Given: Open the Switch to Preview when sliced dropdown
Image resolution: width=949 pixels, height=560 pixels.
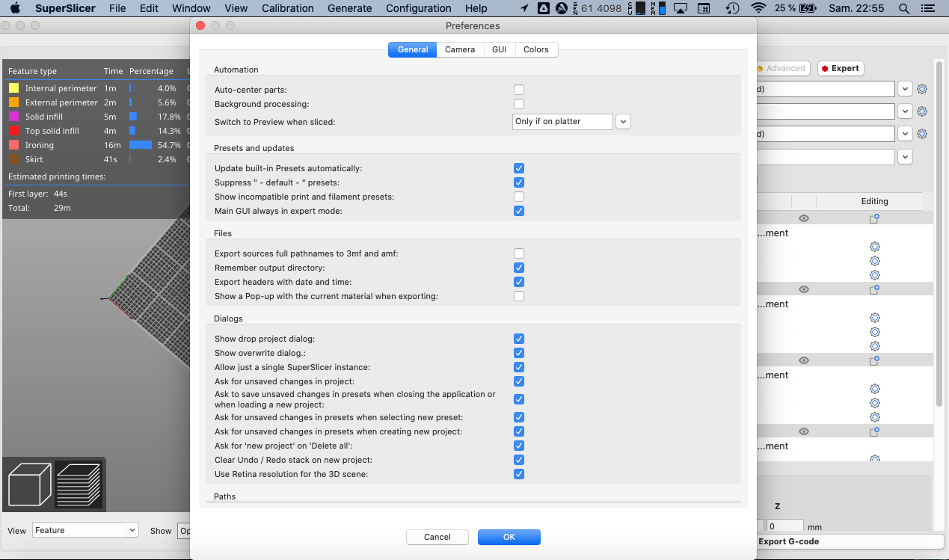Looking at the screenshot, I should (x=623, y=121).
